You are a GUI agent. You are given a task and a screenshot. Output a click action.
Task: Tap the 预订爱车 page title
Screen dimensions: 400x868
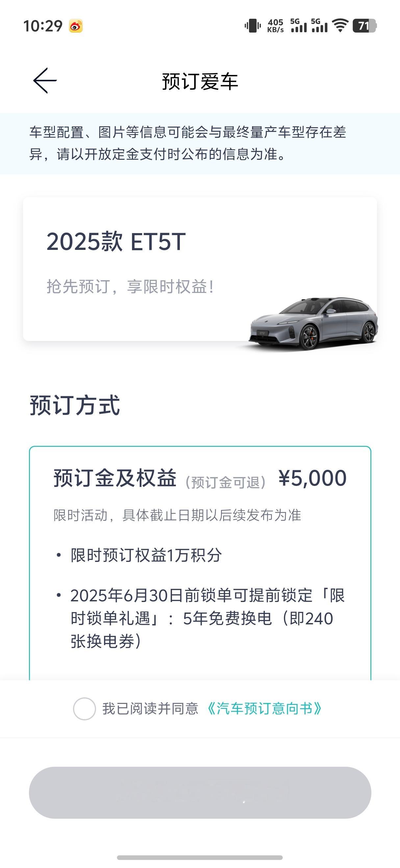(200, 82)
